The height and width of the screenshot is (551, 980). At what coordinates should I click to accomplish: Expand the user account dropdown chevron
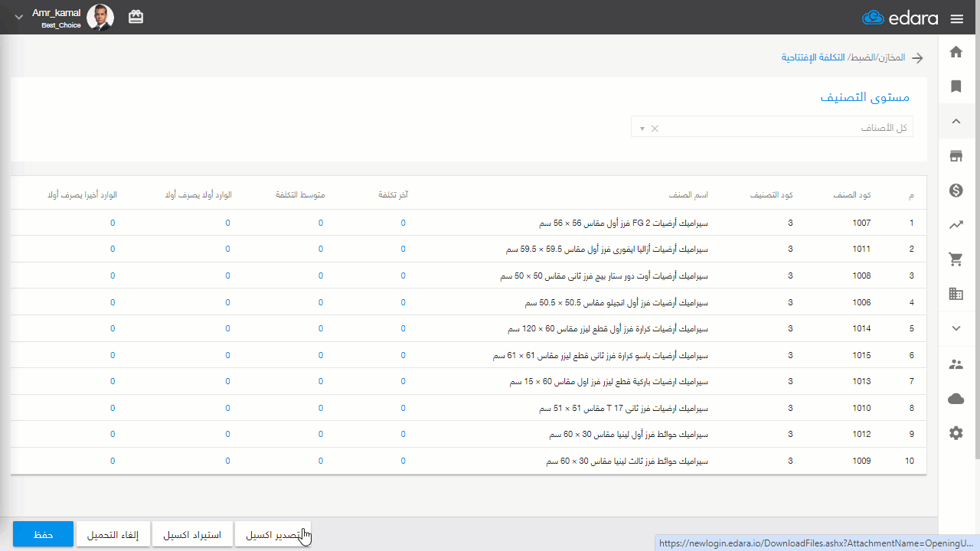pyautogui.click(x=19, y=18)
